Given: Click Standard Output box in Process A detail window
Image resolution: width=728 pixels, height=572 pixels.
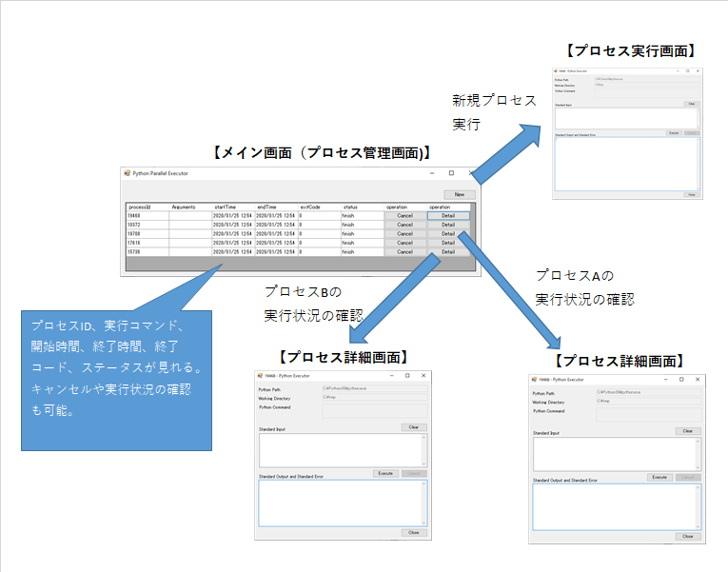Looking at the screenshot, I should [617, 507].
